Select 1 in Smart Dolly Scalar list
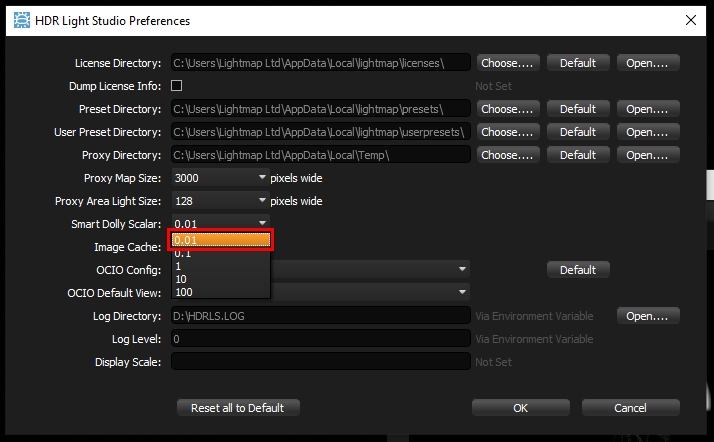Viewport: 714px width, 442px height. tap(221, 266)
